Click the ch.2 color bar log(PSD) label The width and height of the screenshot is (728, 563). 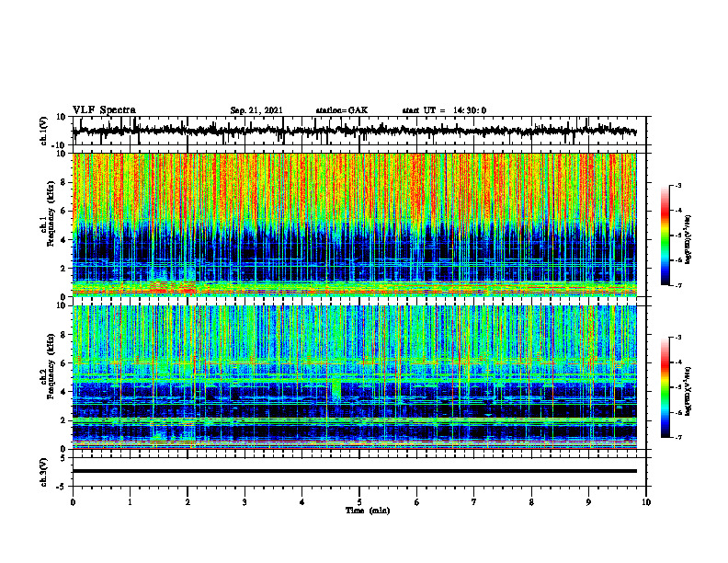pos(688,389)
